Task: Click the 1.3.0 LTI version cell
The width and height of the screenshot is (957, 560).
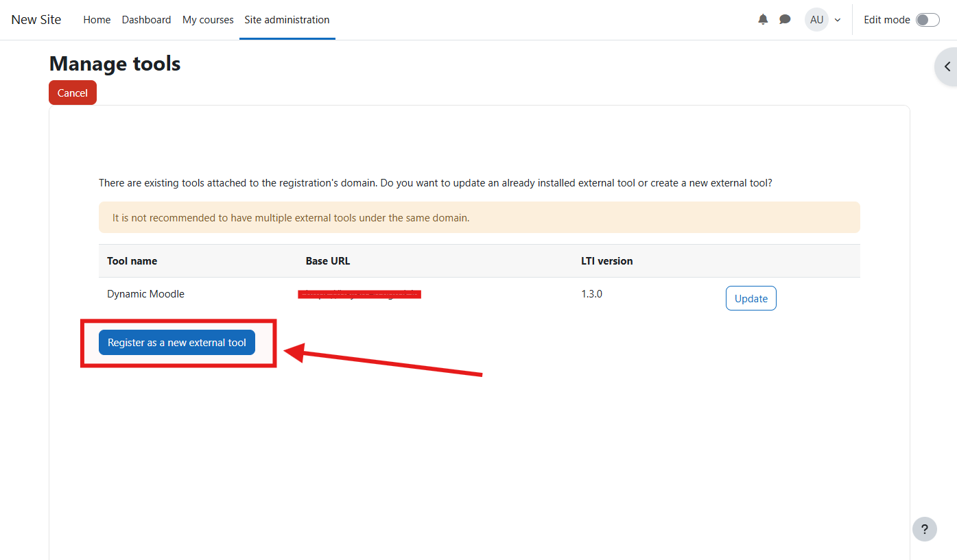Action: [x=591, y=294]
